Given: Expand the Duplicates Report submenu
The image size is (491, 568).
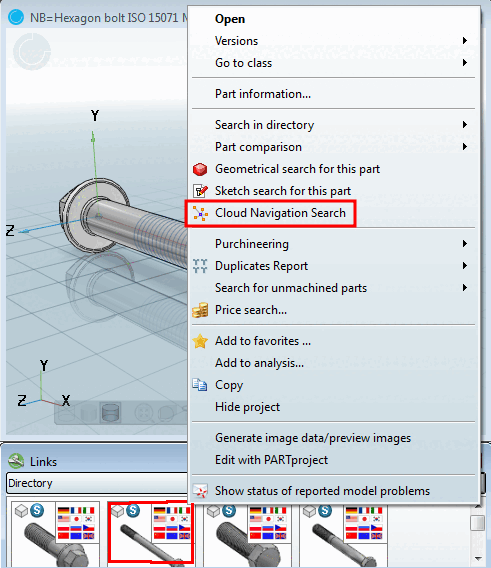Looking at the screenshot, I should click(333, 266).
